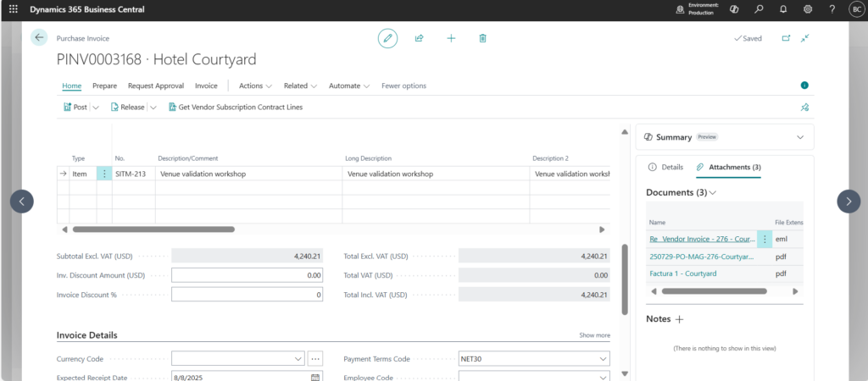
Task: Click the Currency Code ellipsis button
Action: [x=315, y=359]
